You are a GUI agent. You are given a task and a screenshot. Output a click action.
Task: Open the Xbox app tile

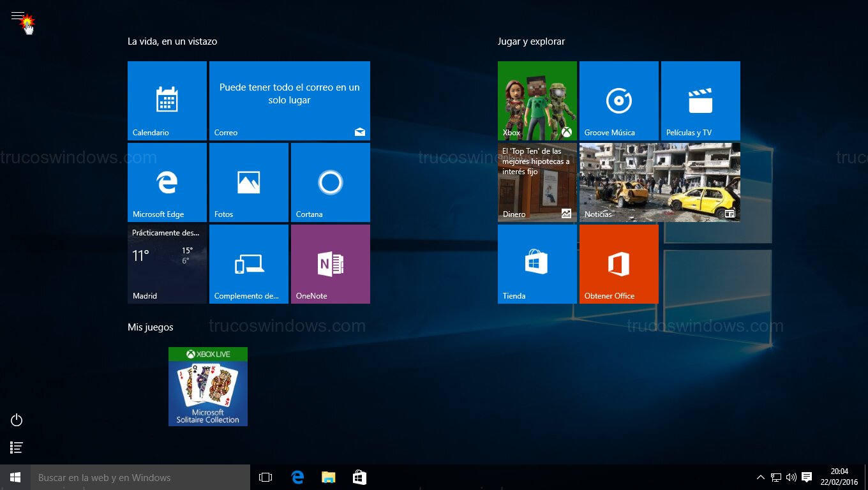(x=537, y=100)
